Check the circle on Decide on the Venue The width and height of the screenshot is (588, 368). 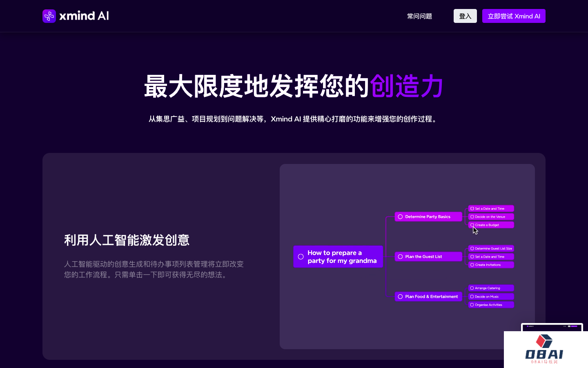coord(472,217)
